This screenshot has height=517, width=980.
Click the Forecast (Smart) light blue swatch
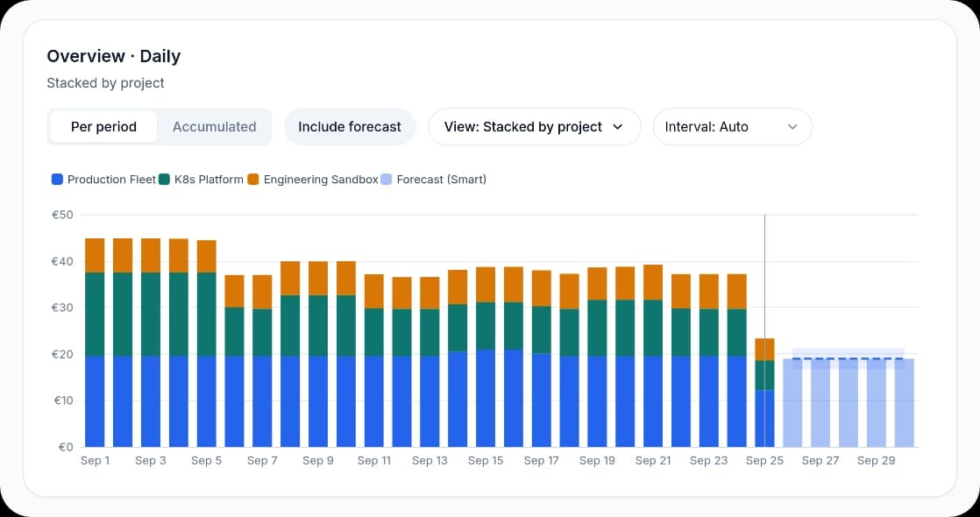click(387, 180)
